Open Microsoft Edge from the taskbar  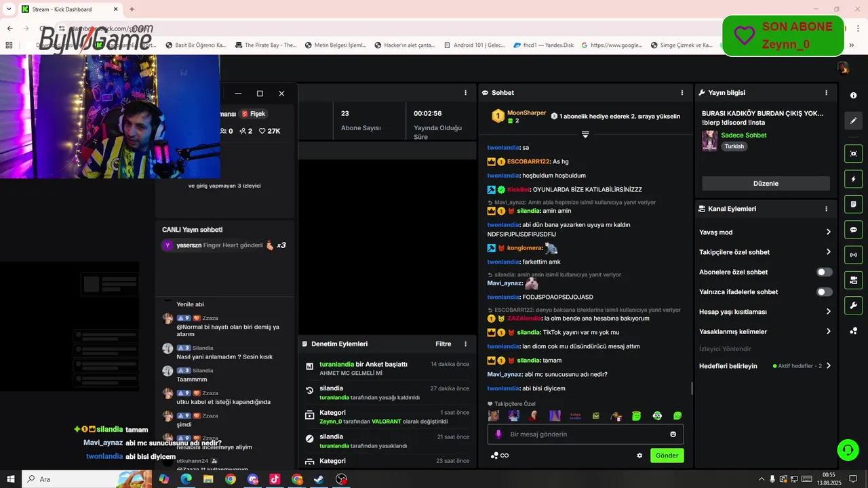[x=186, y=479]
